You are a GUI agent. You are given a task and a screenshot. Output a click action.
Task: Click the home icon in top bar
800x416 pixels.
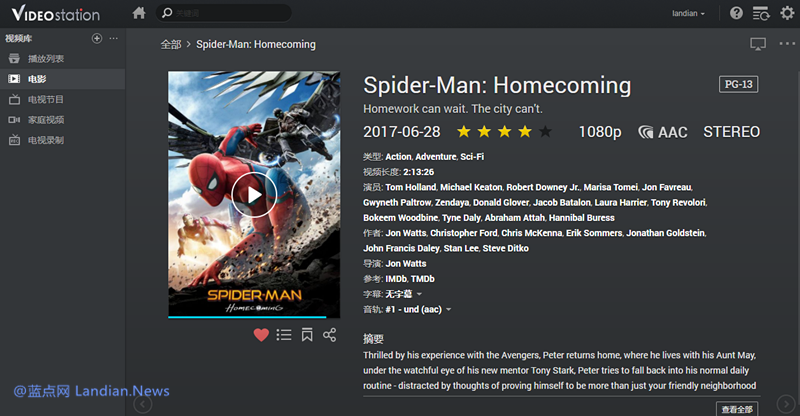(138, 13)
